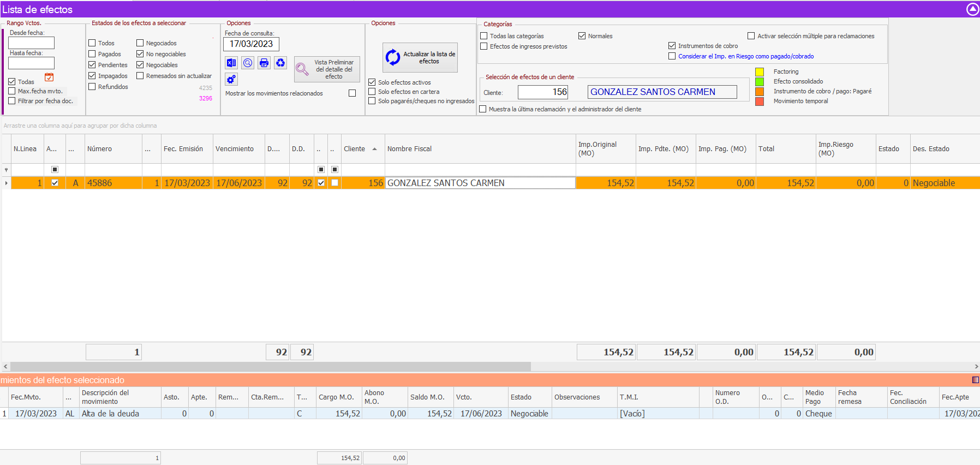Click the yellow Factoring color swatch

(x=759, y=72)
